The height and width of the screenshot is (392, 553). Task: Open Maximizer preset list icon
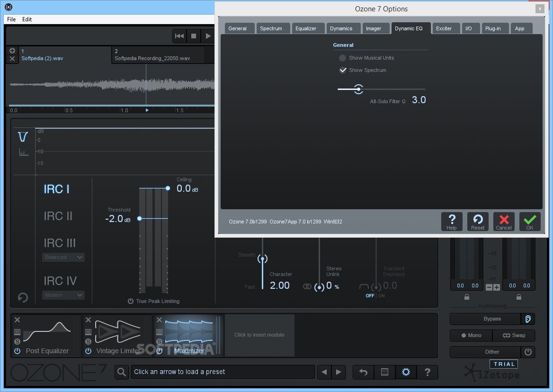[159, 332]
